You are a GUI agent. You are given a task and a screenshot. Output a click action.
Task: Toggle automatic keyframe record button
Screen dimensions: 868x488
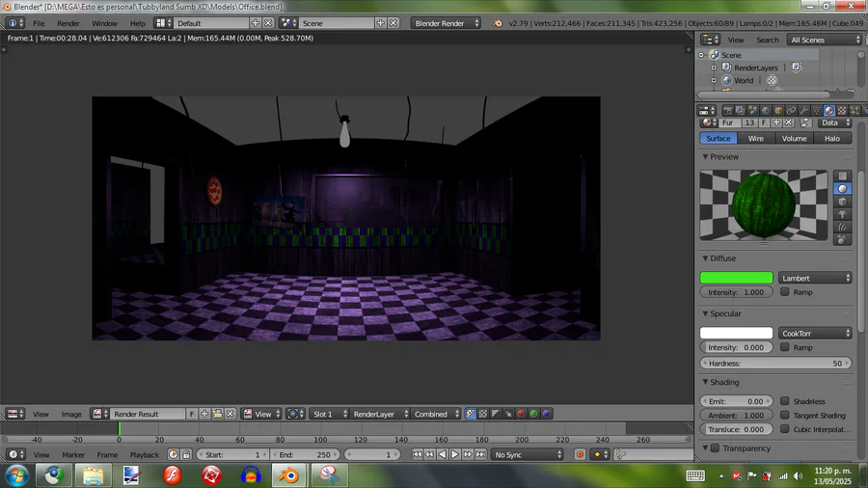580,454
